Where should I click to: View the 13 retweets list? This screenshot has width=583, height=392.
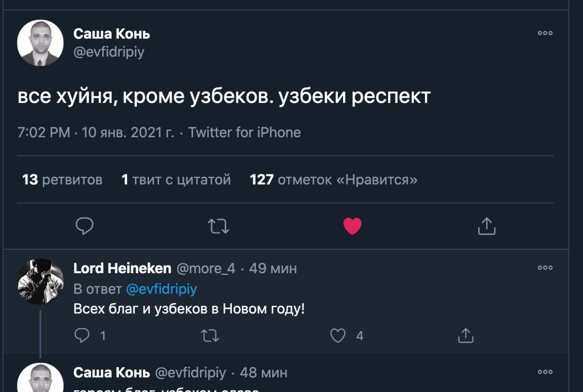coord(62,180)
